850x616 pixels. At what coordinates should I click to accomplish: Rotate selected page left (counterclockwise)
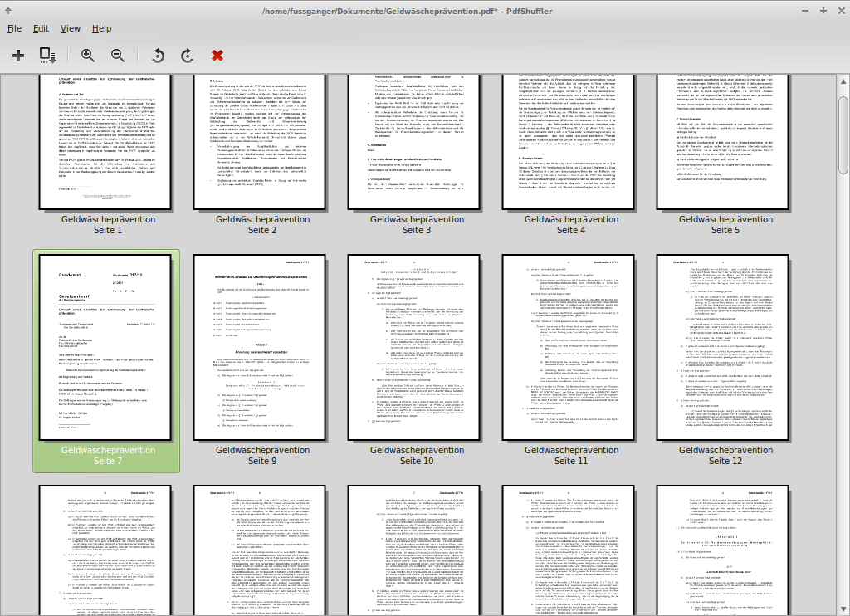pyautogui.click(x=158, y=56)
